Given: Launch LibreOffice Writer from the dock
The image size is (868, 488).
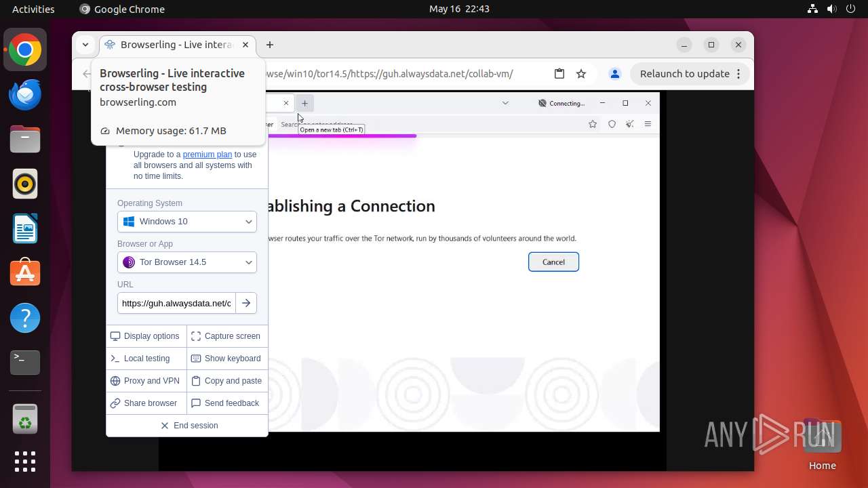Looking at the screenshot, I should click(x=25, y=228).
